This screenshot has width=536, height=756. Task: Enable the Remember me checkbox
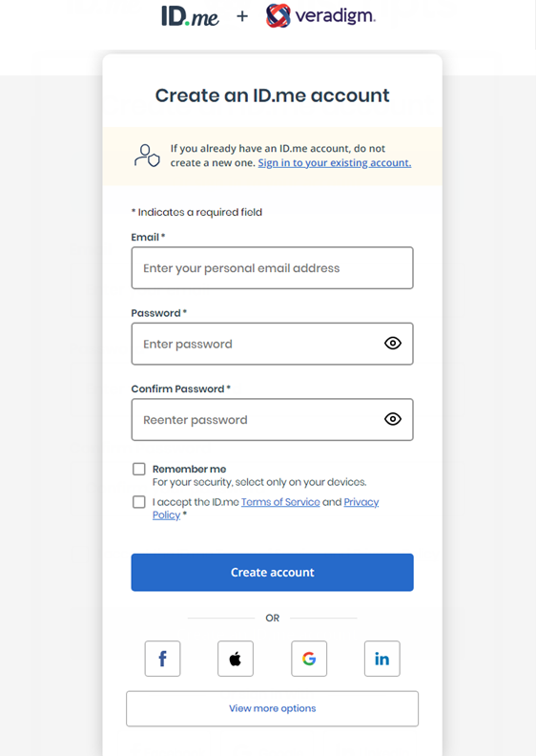139,469
